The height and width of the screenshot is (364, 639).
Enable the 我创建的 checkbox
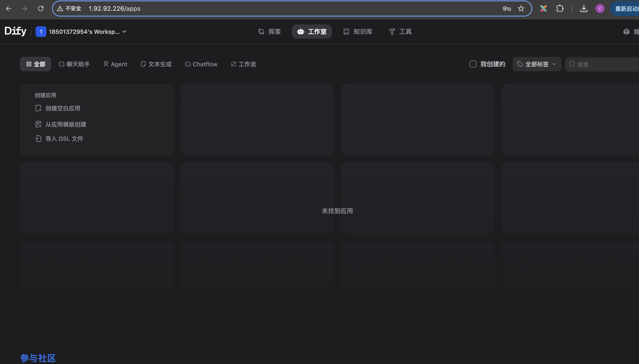473,64
